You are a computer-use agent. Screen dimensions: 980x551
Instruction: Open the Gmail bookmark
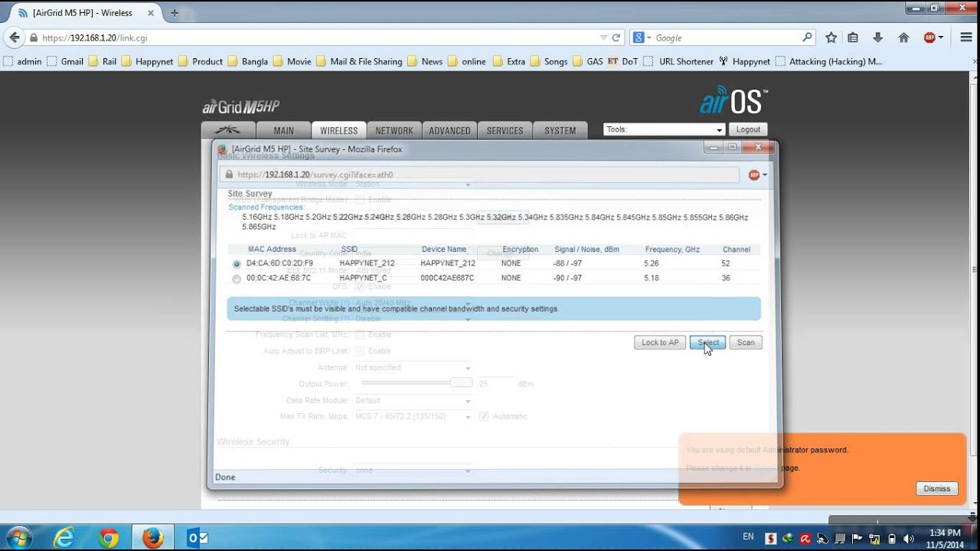(x=65, y=61)
